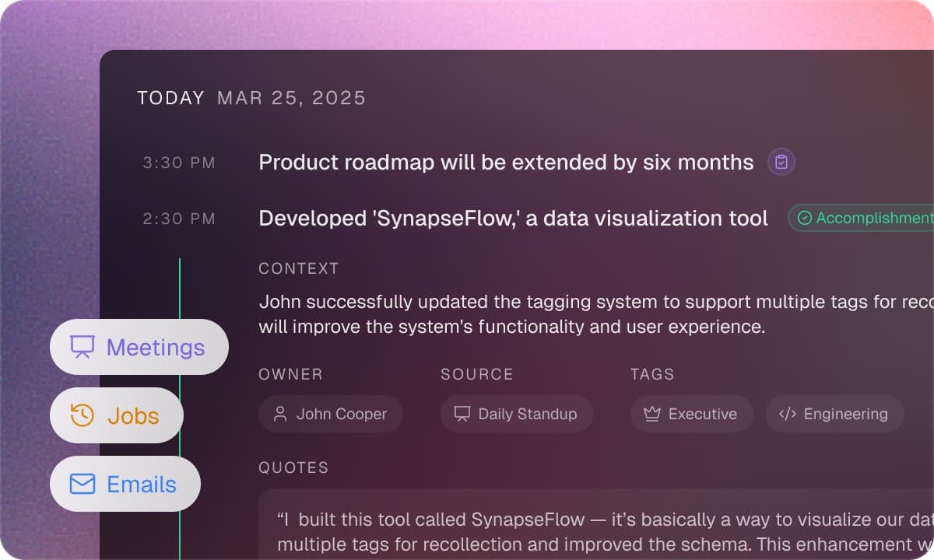Screen dimensions: 934x560
Task: Expand the QUOTES section
Action: click(294, 467)
